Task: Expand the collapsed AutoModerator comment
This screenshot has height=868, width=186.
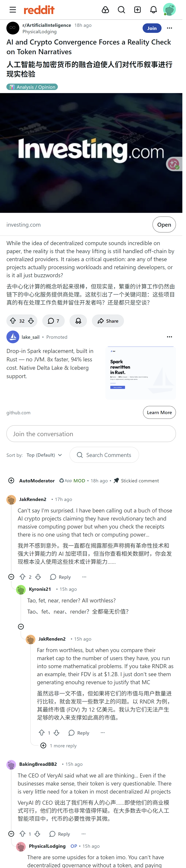Action: tap(11, 481)
